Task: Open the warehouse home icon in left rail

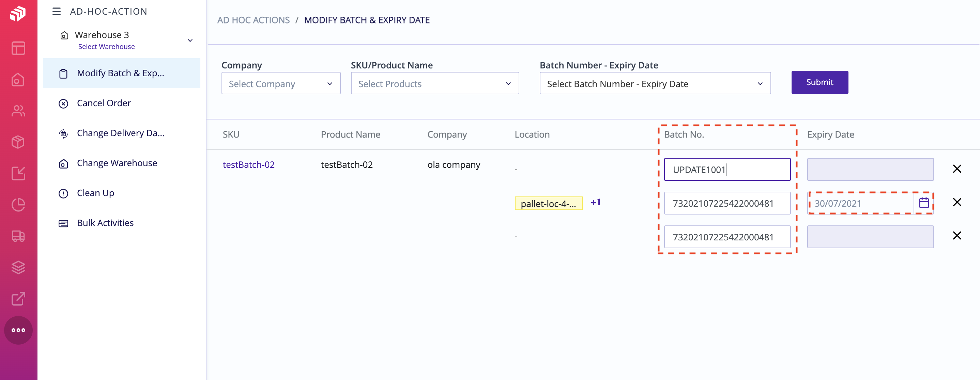Action: [18, 79]
